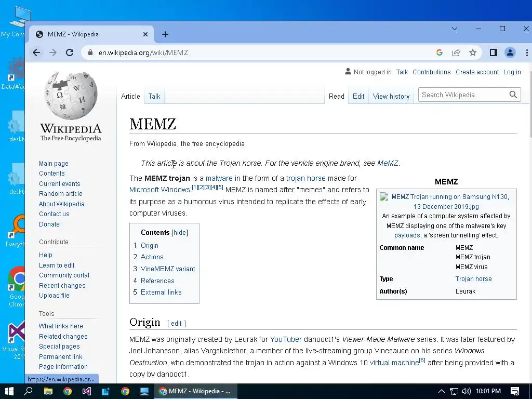Click the Donate sidebar link

[49, 224]
